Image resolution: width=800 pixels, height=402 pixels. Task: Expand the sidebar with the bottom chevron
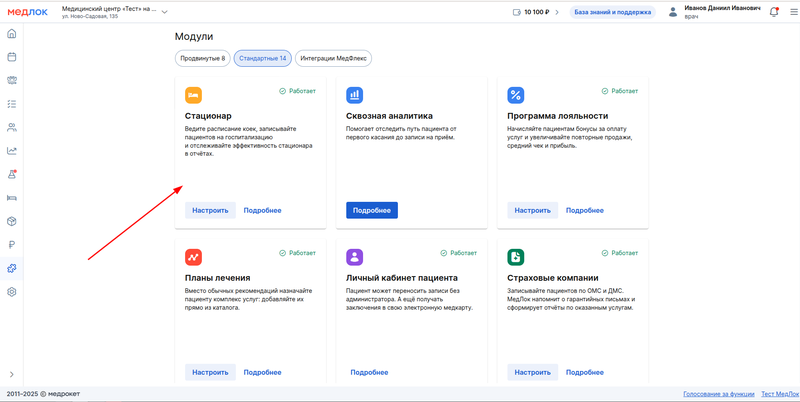[12, 374]
